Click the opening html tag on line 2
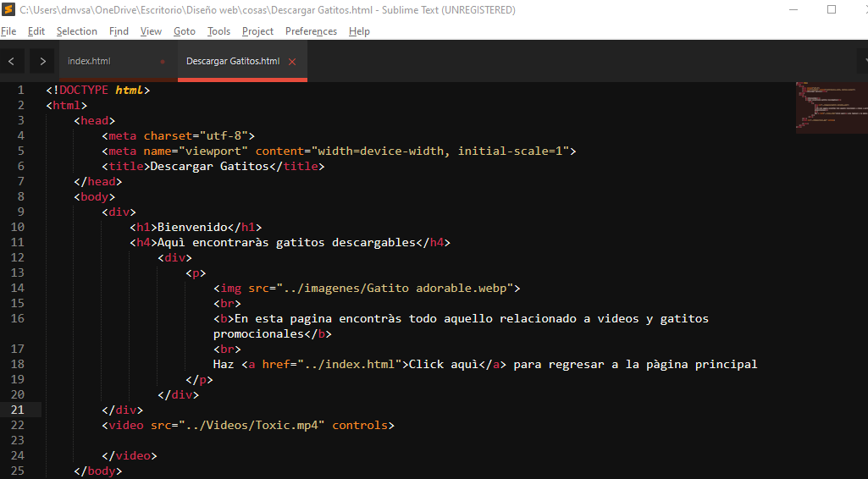The width and height of the screenshot is (868, 479). (x=66, y=105)
